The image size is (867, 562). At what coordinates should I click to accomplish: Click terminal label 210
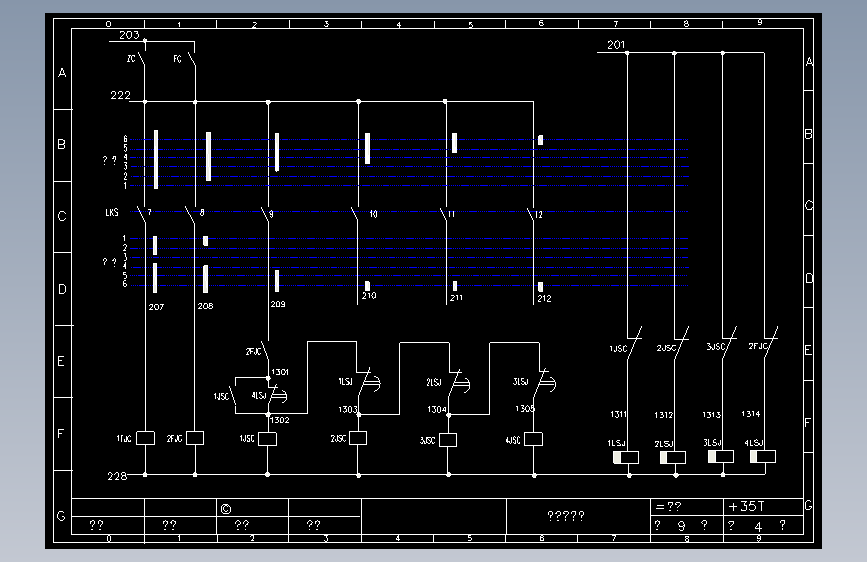369,296
